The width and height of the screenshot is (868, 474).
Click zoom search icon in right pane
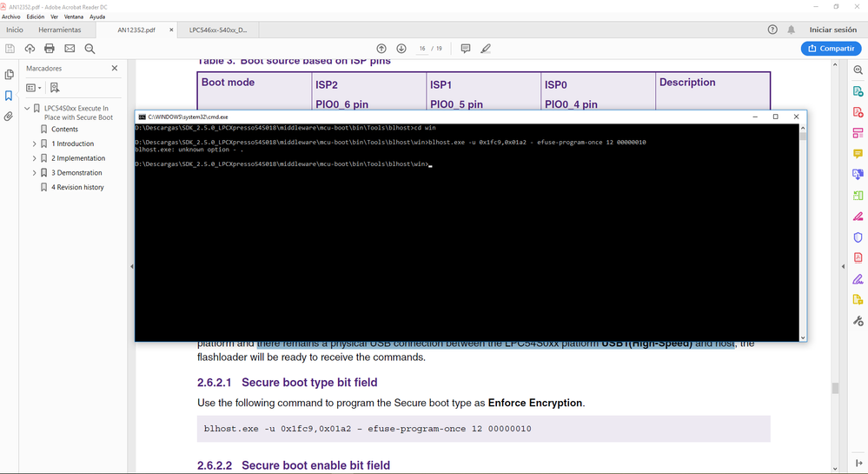pos(858,70)
